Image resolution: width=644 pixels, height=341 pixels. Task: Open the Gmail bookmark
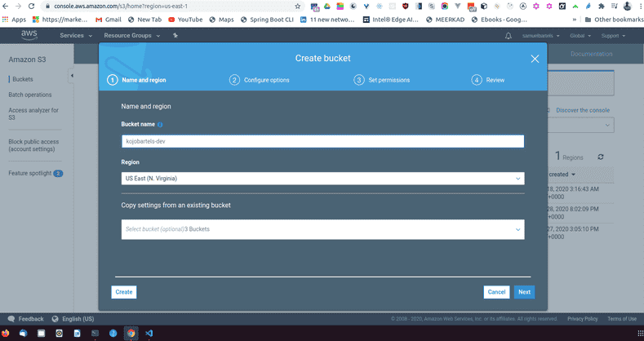tap(109, 20)
